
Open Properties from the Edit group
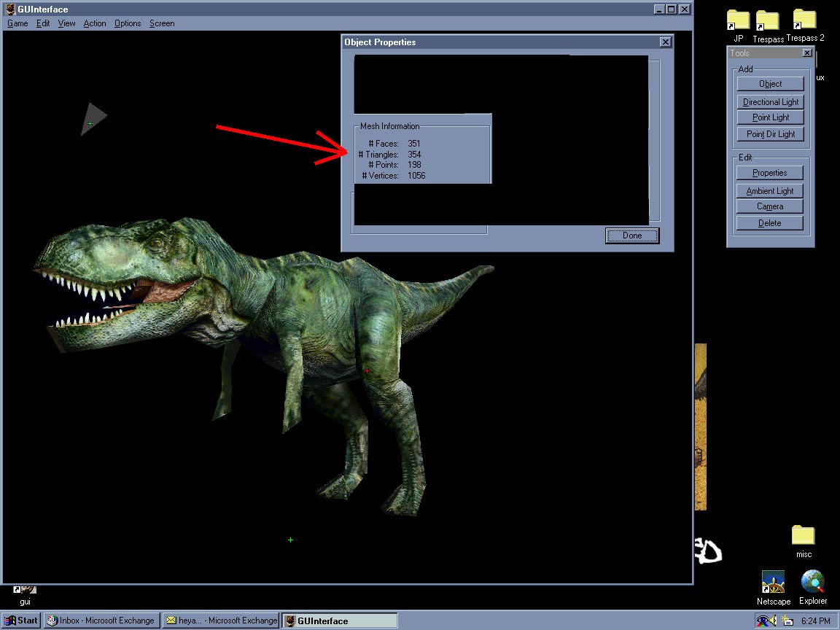coord(770,173)
